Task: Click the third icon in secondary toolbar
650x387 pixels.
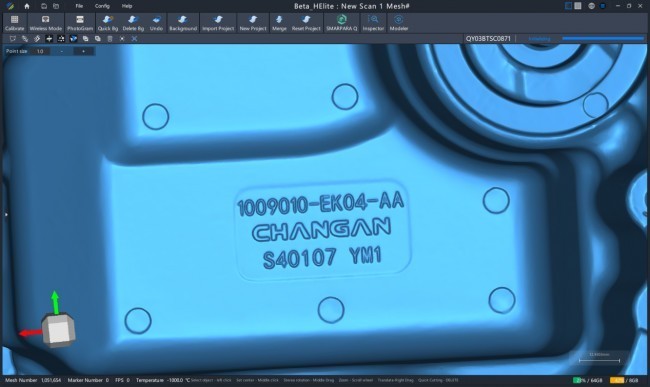Action: [37, 39]
